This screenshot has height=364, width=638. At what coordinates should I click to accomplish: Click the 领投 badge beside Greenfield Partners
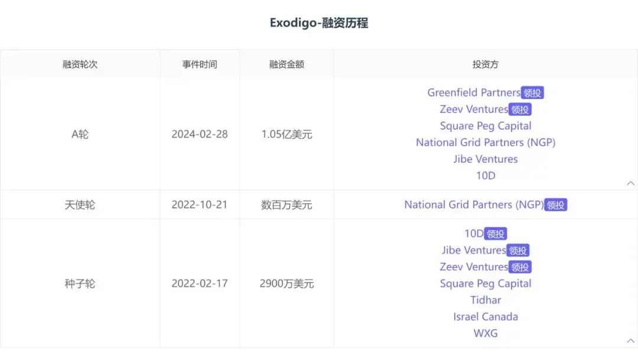532,93
